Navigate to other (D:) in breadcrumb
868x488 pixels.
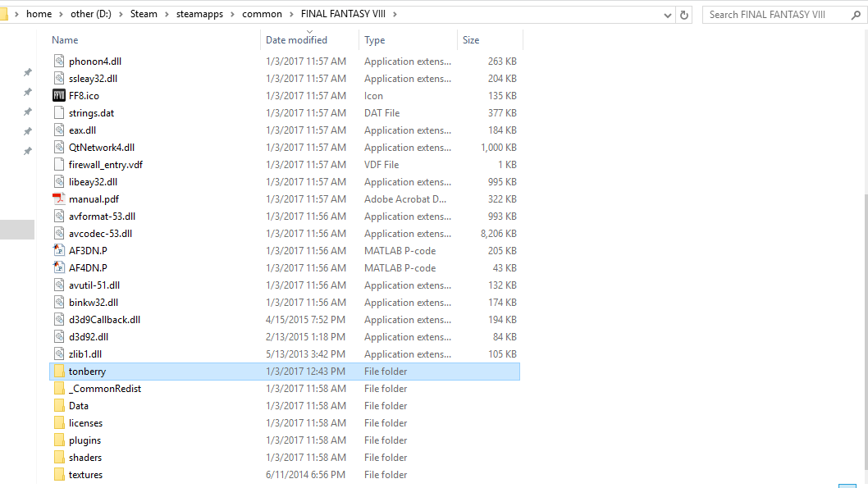(x=91, y=14)
